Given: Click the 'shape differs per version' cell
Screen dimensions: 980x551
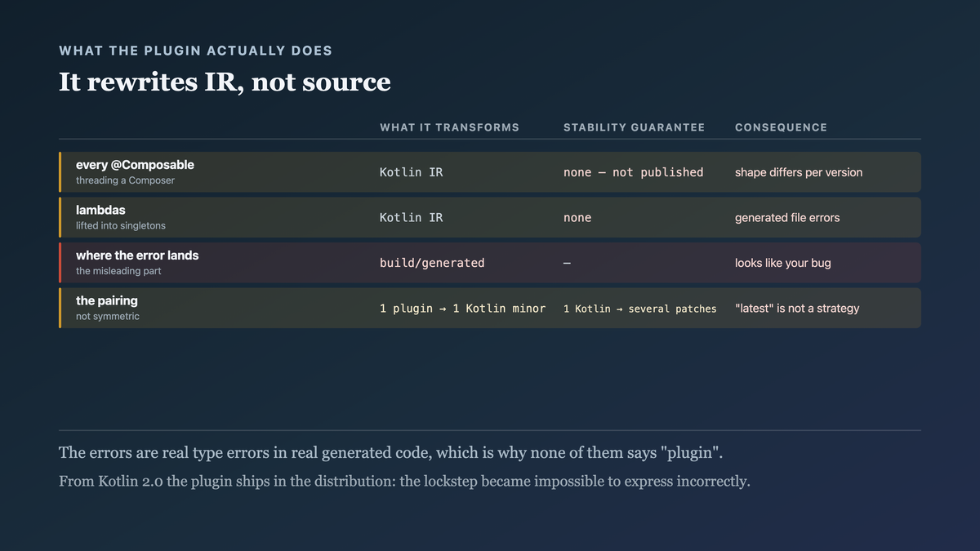Looking at the screenshot, I should [x=799, y=172].
